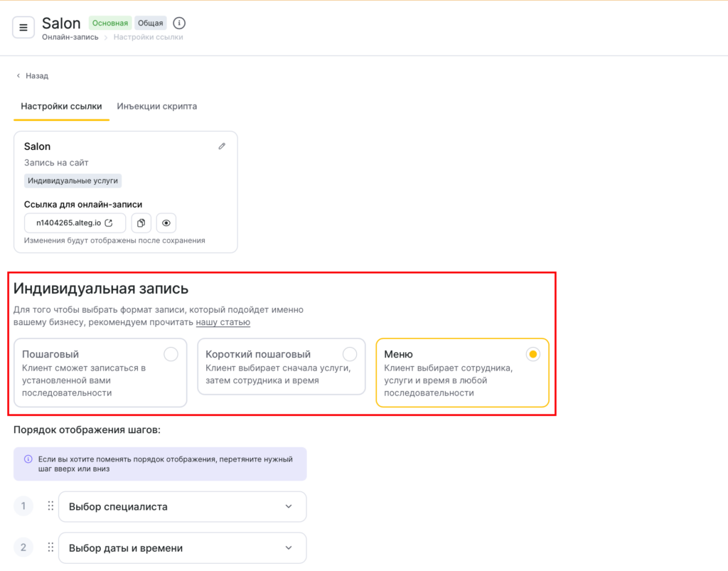The height and width of the screenshot is (571, 728).
Task: Click the Онлайн-запись breadcrumb
Action: coord(70,37)
